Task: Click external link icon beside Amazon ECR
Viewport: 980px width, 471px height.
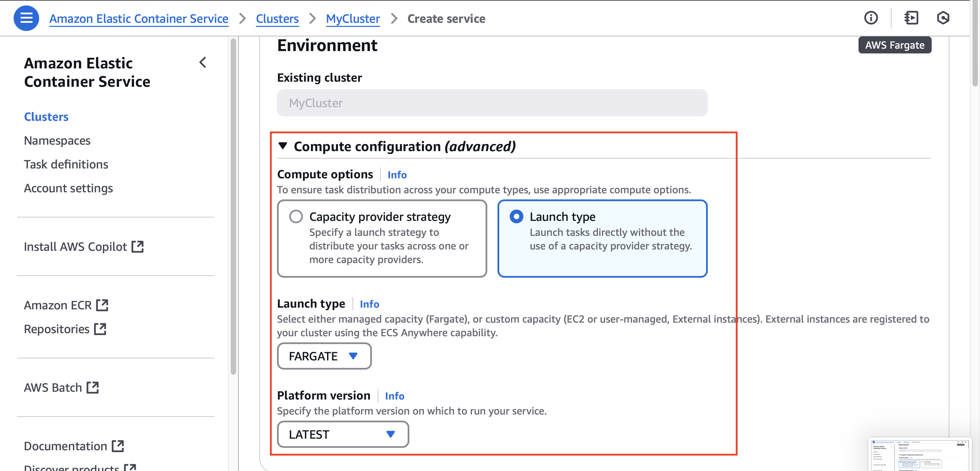Action: (102, 305)
